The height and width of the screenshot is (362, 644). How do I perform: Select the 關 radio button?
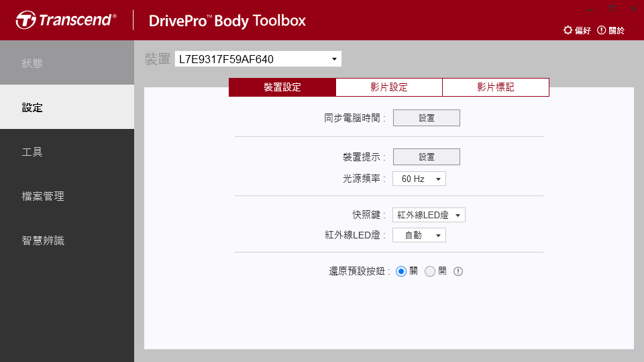[x=401, y=271]
